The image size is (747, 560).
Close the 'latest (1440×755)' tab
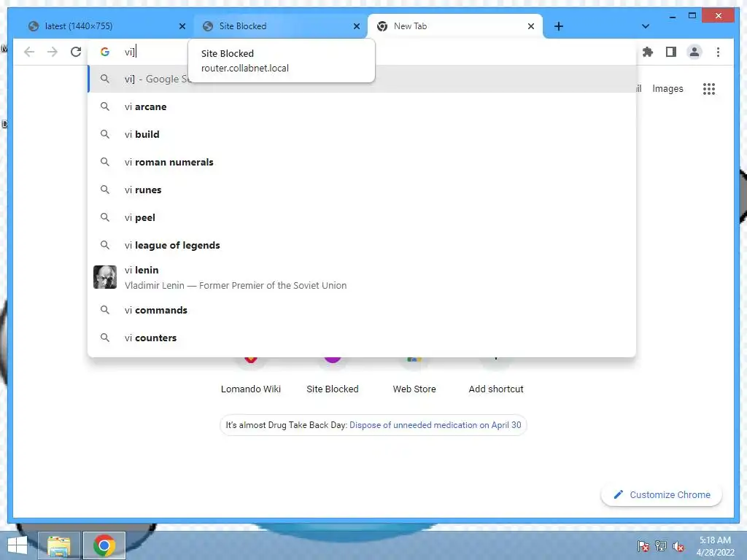(x=182, y=26)
